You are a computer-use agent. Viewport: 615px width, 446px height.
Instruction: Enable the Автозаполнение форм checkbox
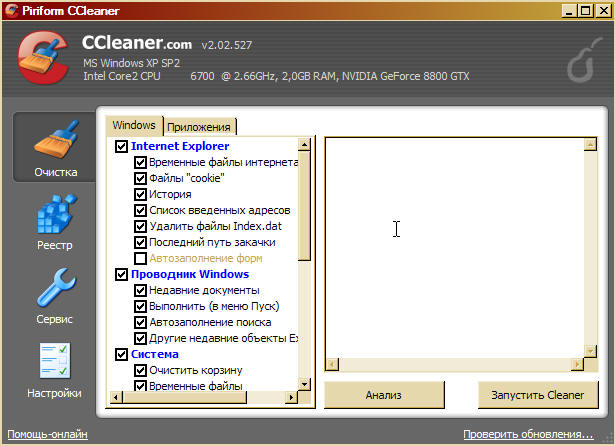[140, 258]
